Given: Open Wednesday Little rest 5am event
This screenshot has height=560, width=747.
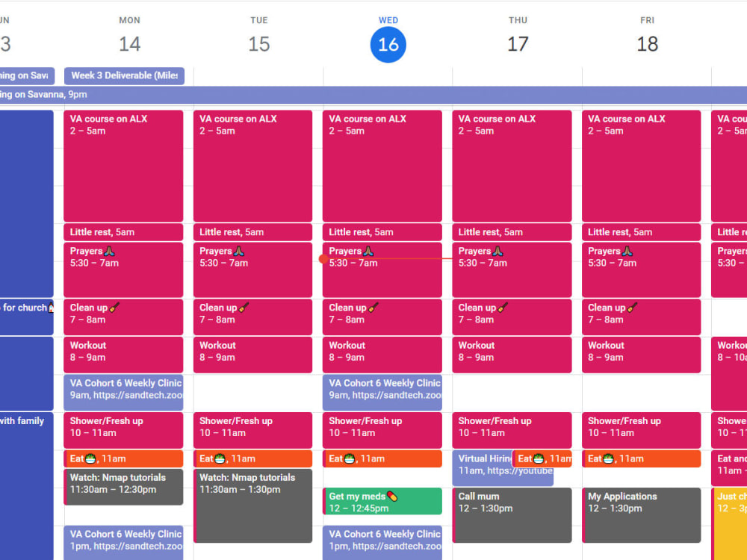Looking at the screenshot, I should pyautogui.click(x=382, y=232).
